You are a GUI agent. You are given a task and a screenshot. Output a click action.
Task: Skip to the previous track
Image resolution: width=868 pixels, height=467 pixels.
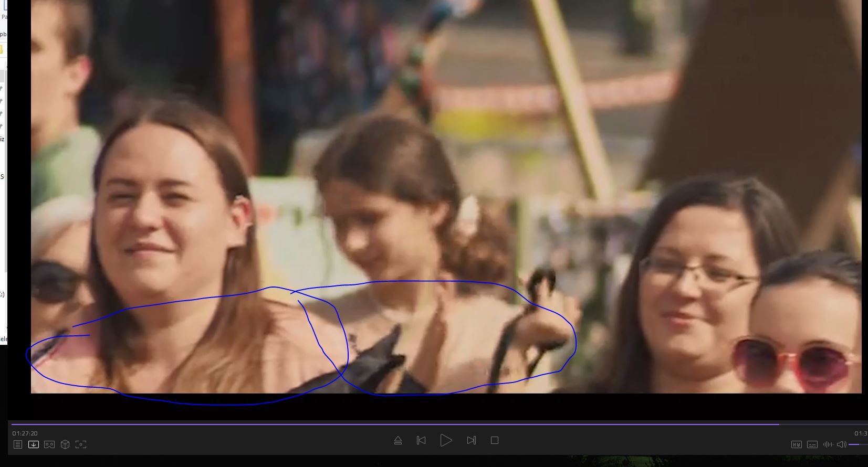click(x=421, y=440)
